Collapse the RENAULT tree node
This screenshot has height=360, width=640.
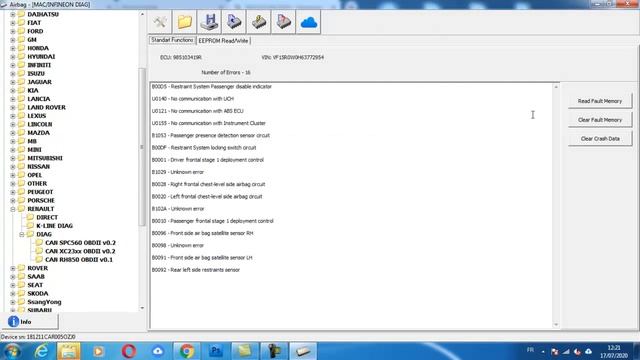point(13,209)
